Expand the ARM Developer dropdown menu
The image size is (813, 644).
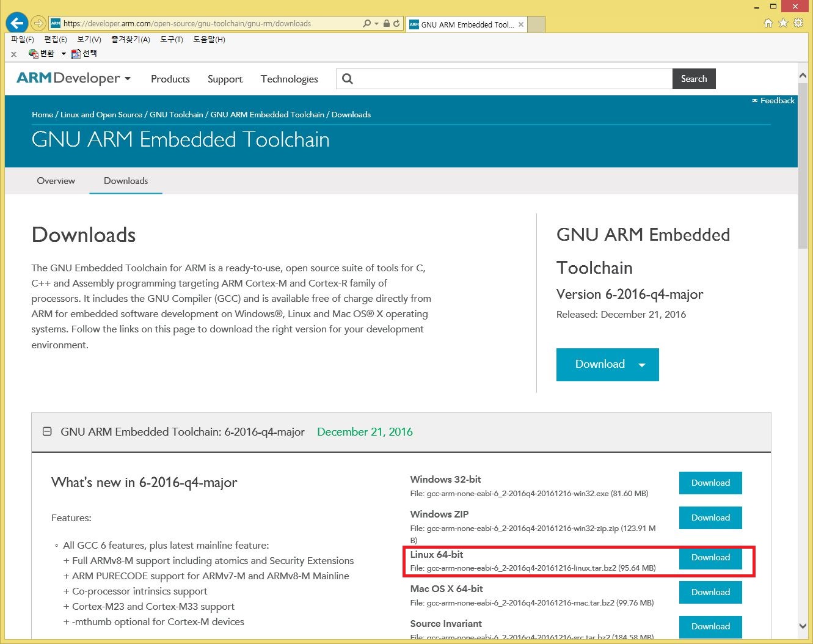(128, 79)
